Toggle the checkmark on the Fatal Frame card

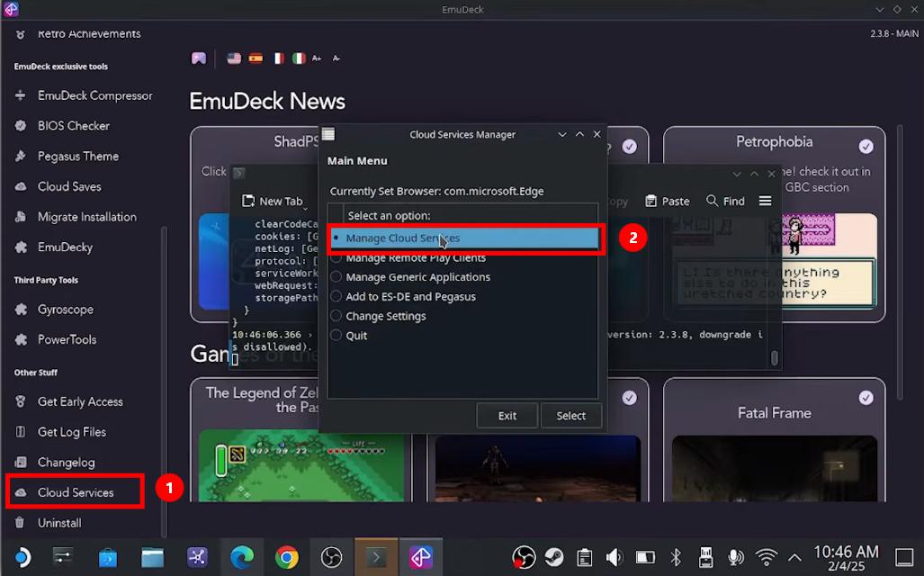coord(866,398)
